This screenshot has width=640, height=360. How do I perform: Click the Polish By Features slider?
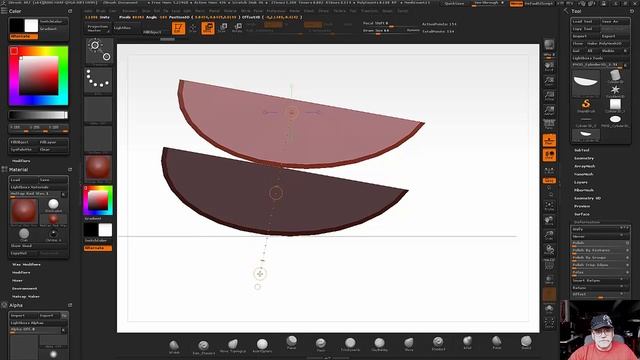pos(601,250)
